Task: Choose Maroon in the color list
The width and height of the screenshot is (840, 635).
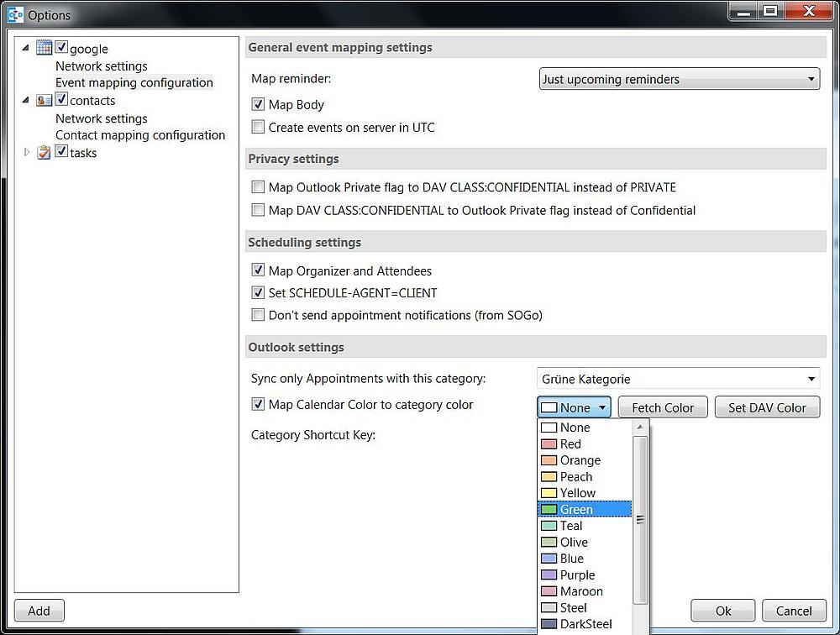Action: pyautogui.click(x=585, y=591)
